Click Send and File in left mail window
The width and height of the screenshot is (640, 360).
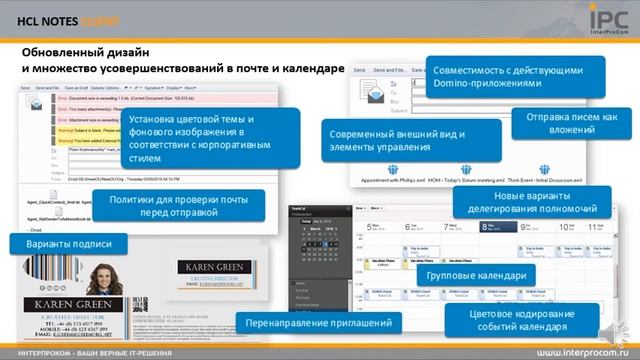(47, 88)
